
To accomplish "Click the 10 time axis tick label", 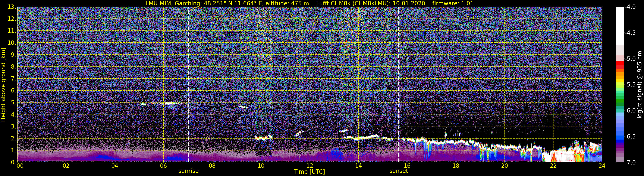I will 261,166.
